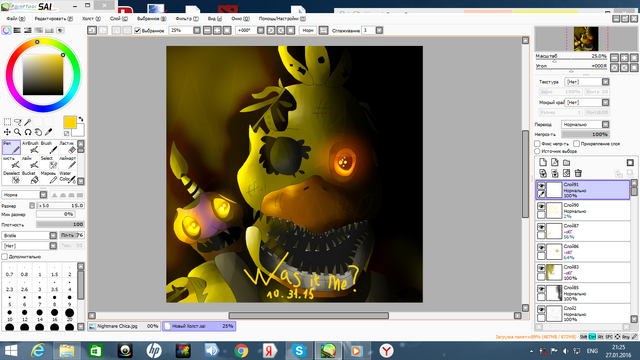
Task: Show the color wheel panel icon
Action: click(x=6, y=30)
